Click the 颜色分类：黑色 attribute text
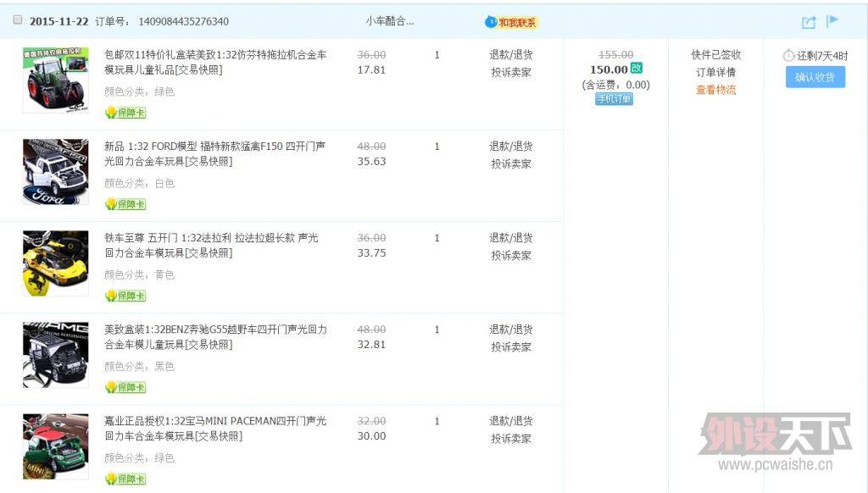The image size is (868, 493). 140,366
